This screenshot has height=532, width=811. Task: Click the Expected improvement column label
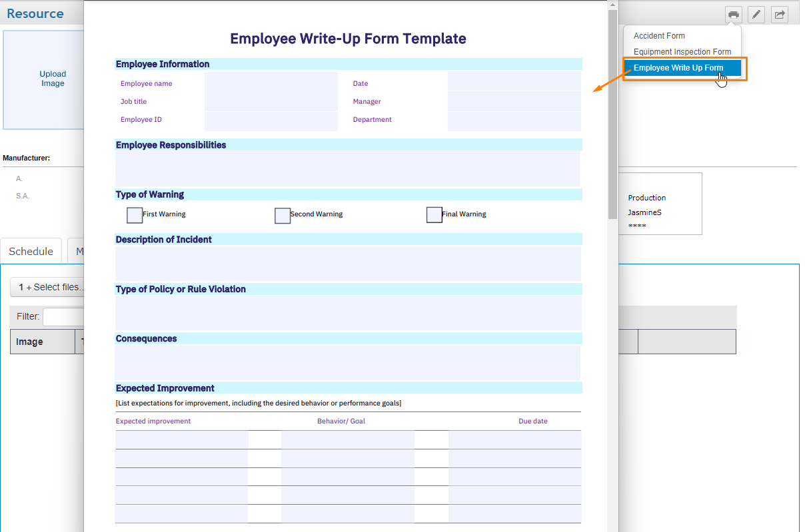(x=153, y=421)
